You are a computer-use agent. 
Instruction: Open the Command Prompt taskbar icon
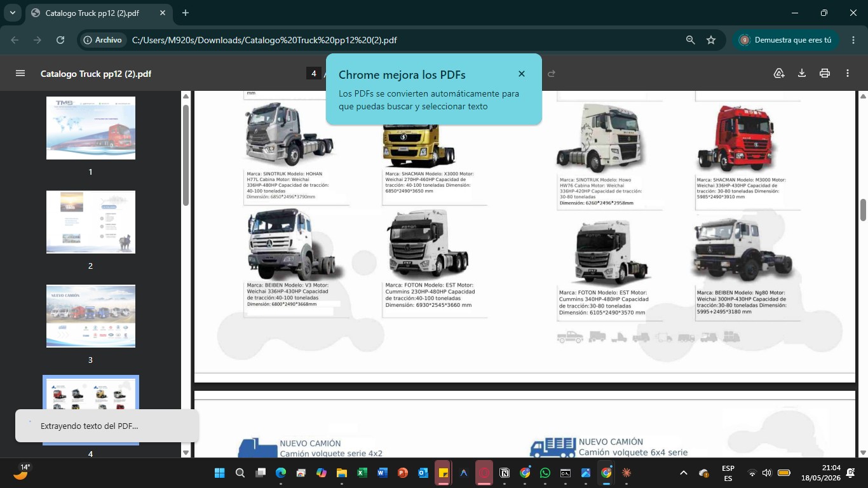point(566,473)
